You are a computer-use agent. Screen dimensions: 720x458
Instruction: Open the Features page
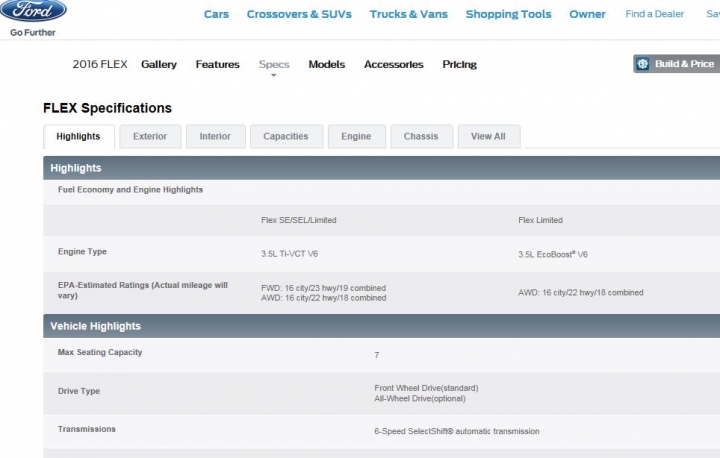coord(218,64)
